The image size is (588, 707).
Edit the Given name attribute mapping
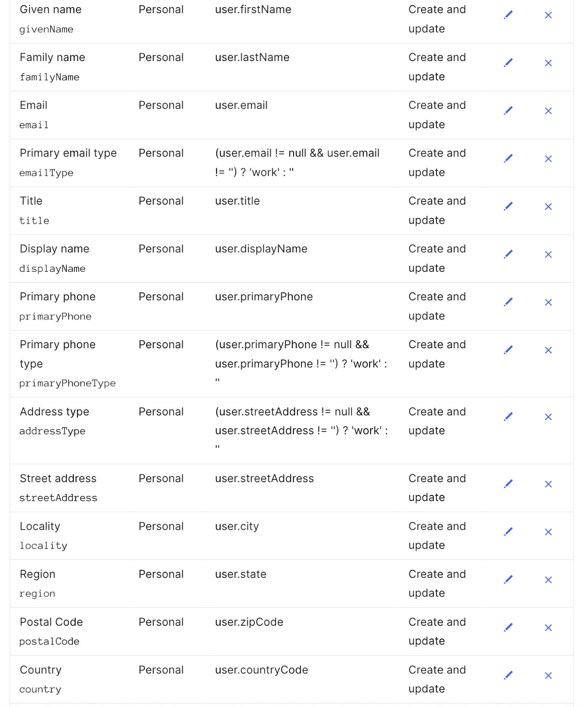[x=508, y=15]
